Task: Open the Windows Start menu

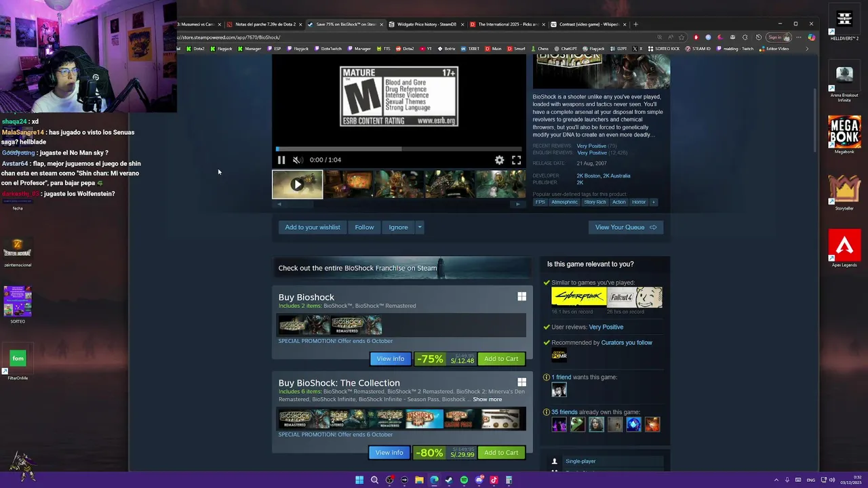Action: (x=359, y=480)
